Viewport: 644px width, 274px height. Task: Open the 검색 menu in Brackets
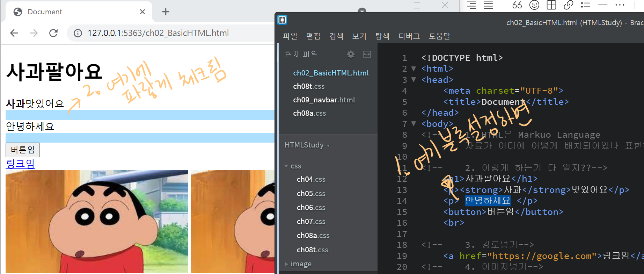point(336,36)
